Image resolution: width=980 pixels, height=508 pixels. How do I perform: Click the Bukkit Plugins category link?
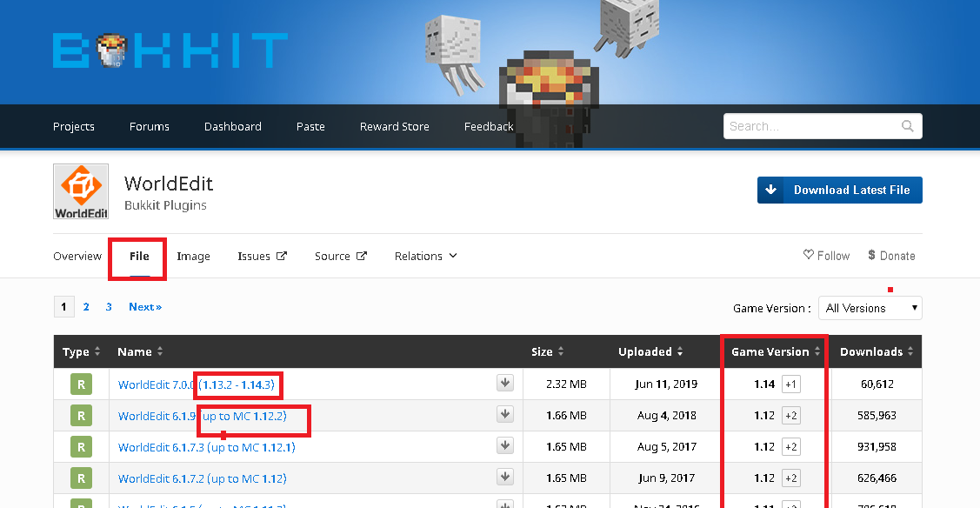[x=165, y=205]
